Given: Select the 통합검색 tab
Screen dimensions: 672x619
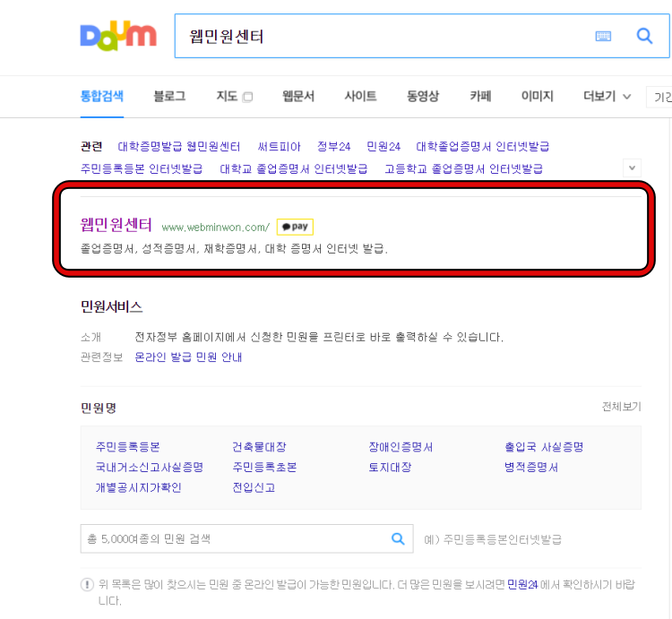Looking at the screenshot, I should pyautogui.click(x=102, y=96).
